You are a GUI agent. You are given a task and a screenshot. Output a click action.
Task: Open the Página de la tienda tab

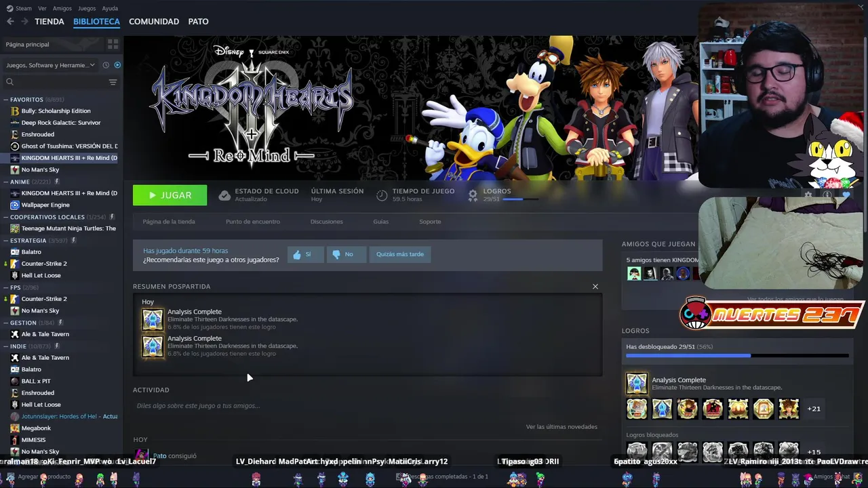(169, 222)
